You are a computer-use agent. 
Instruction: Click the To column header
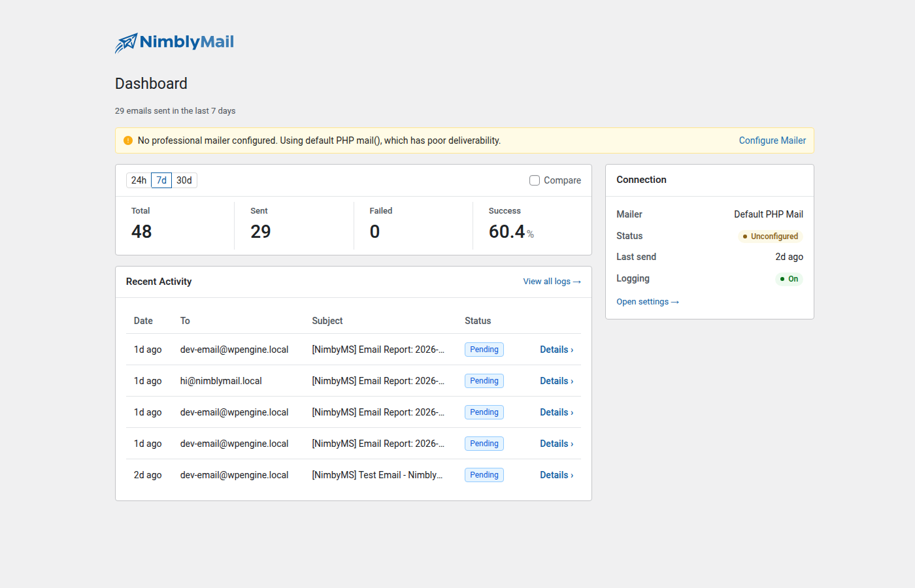(x=185, y=321)
